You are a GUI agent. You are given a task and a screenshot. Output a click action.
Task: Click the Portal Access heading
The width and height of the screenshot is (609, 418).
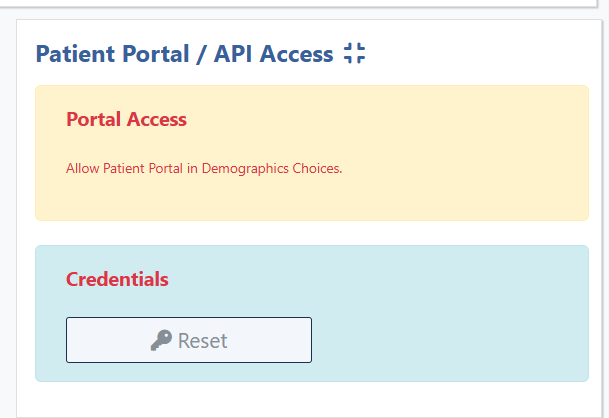pos(126,119)
